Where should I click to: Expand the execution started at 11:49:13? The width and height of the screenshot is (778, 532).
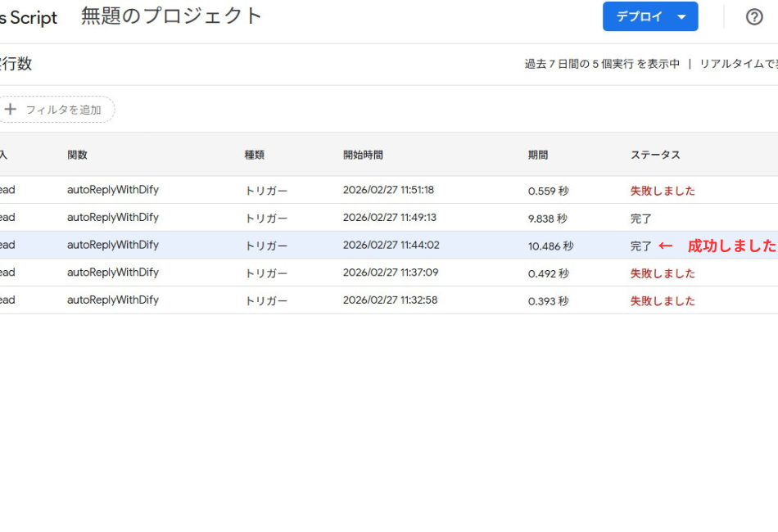tap(388, 218)
